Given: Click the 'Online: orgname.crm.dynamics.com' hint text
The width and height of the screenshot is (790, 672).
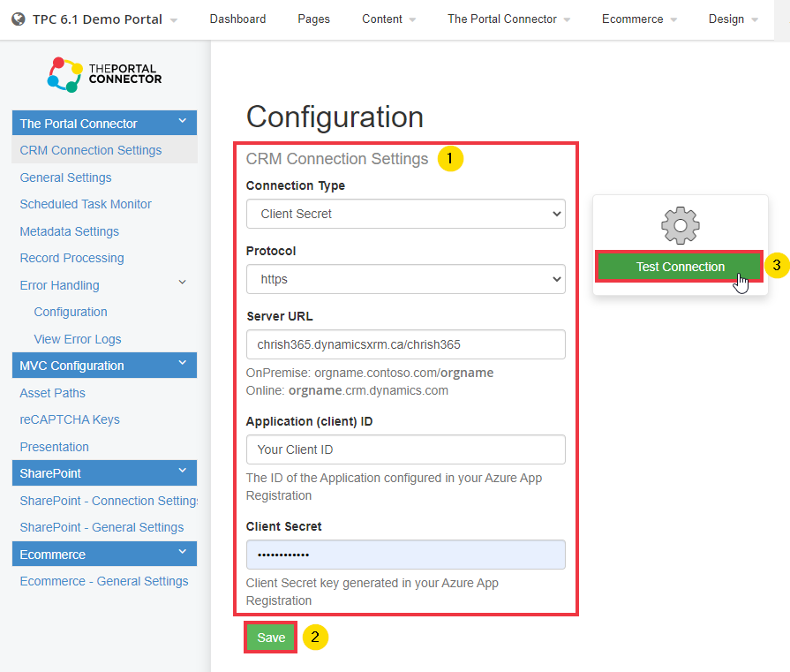Looking at the screenshot, I should [x=347, y=390].
